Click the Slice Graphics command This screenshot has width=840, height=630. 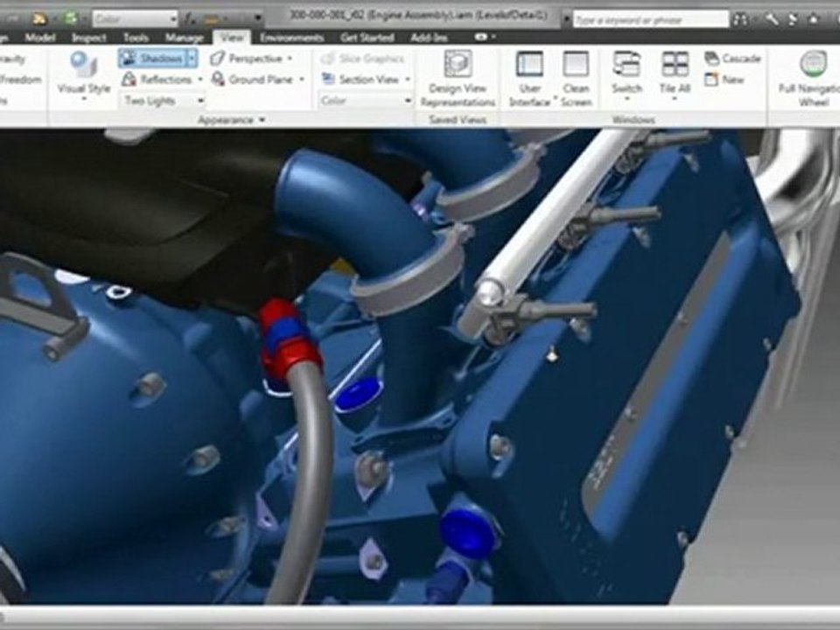click(x=362, y=59)
